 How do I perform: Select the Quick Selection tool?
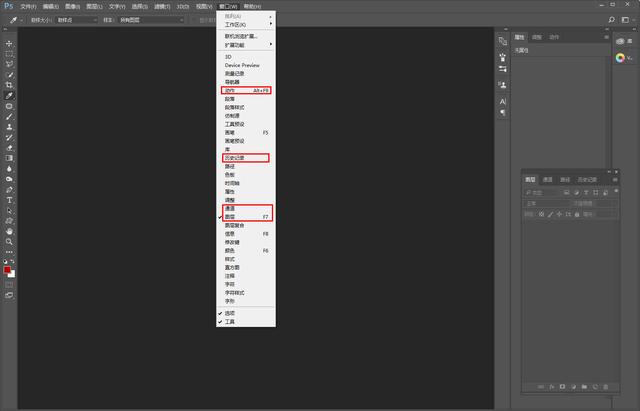[x=9, y=75]
